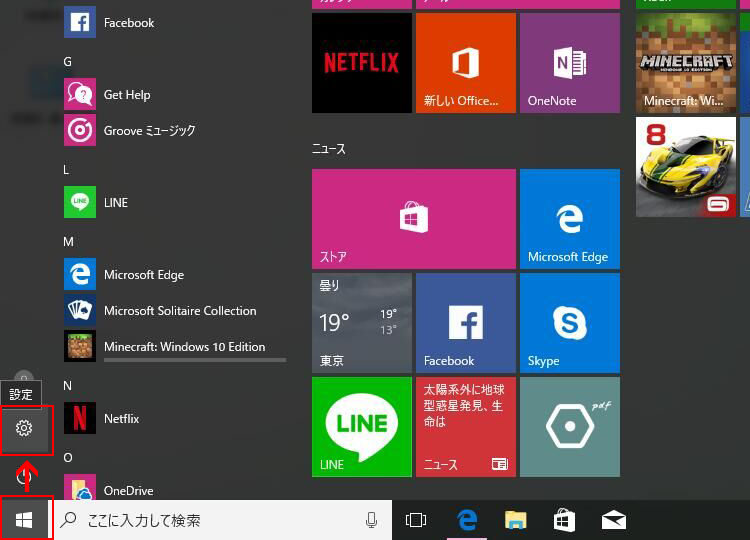The width and height of the screenshot is (750, 540).
Task: Open the Skype tile
Action: point(570,323)
